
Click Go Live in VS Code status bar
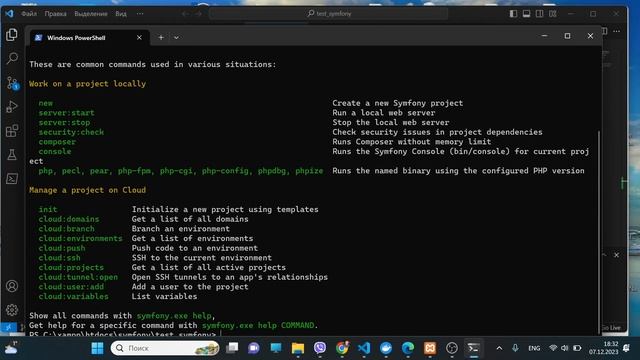tap(611, 327)
